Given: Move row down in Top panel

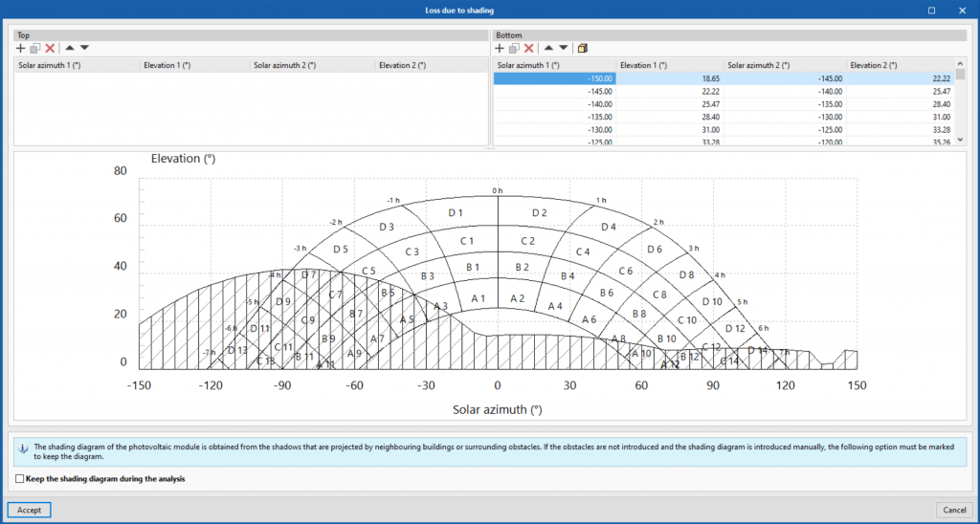Looking at the screenshot, I should pos(84,48).
